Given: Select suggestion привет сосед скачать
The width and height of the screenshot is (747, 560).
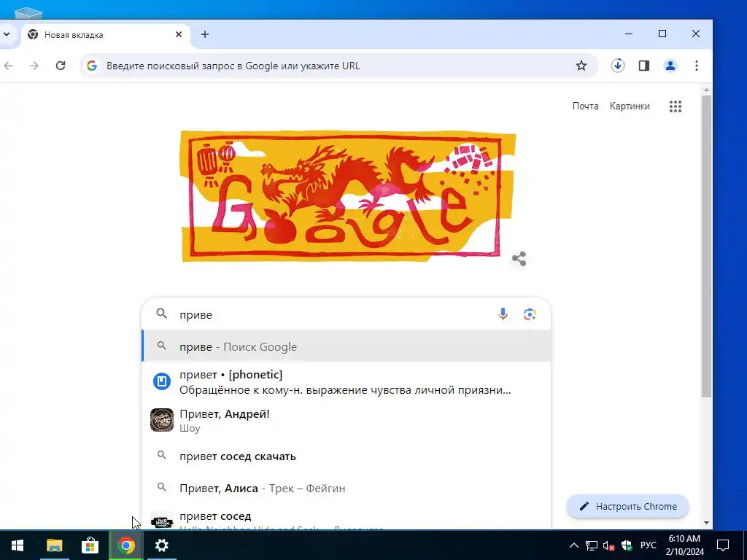Looking at the screenshot, I should click(347, 456).
